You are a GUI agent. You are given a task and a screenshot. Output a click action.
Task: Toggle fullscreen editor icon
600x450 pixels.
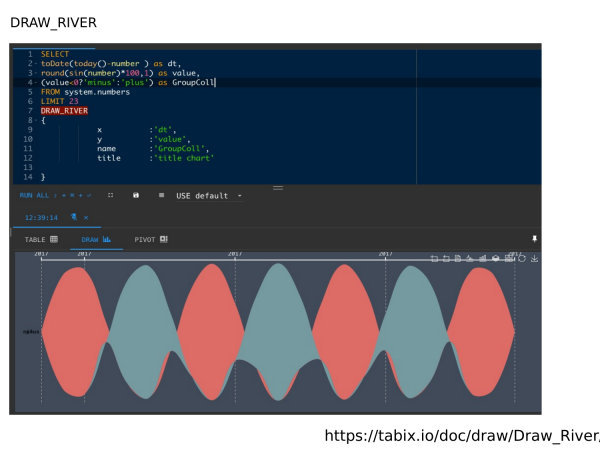(x=110, y=195)
